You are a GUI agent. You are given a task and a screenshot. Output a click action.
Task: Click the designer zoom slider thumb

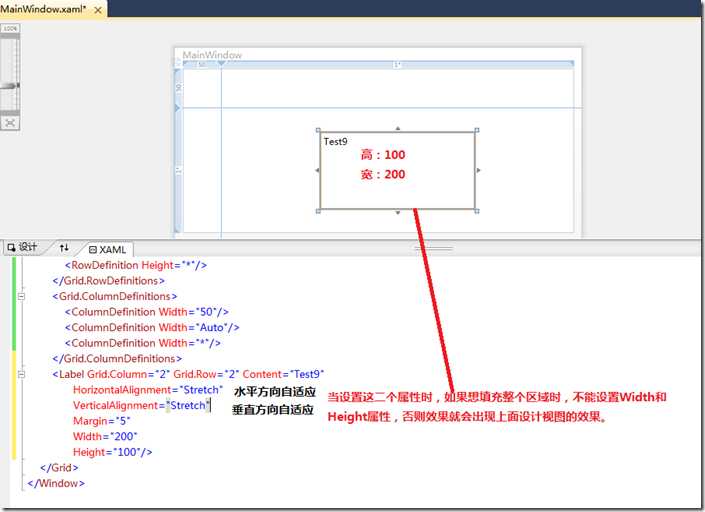coord(10,85)
